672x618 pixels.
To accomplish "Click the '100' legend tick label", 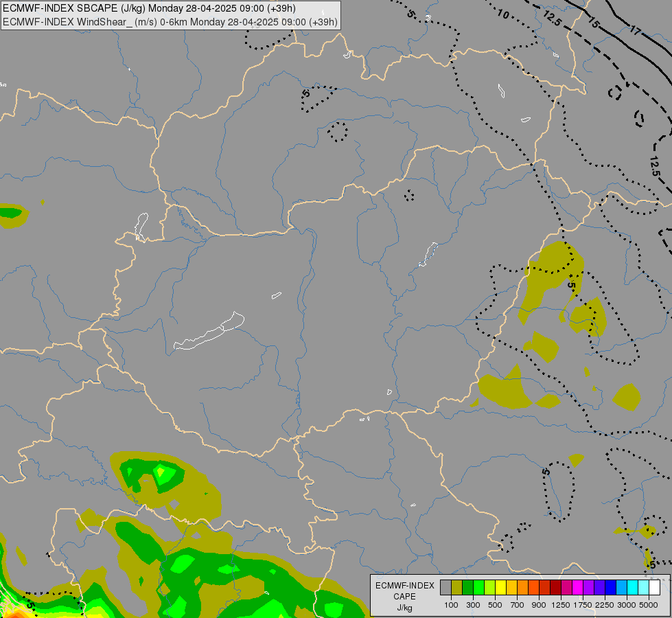I will 451,605.
